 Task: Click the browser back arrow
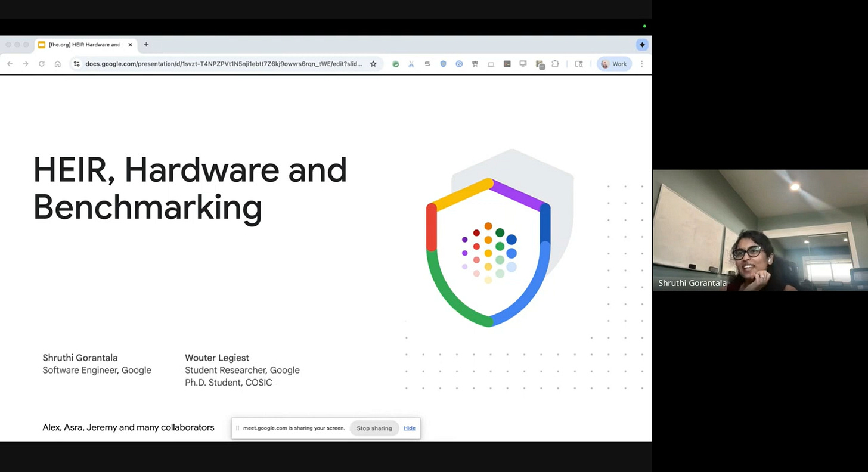[x=10, y=64]
